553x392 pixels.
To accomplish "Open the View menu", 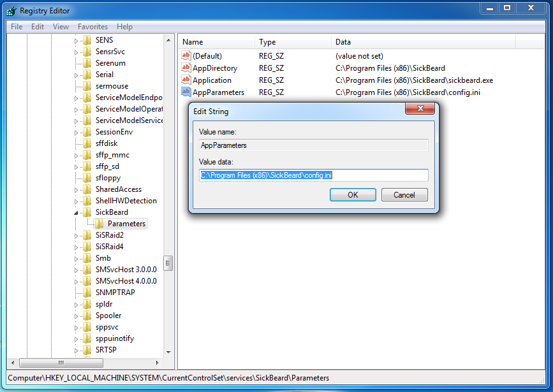I will 61,27.
